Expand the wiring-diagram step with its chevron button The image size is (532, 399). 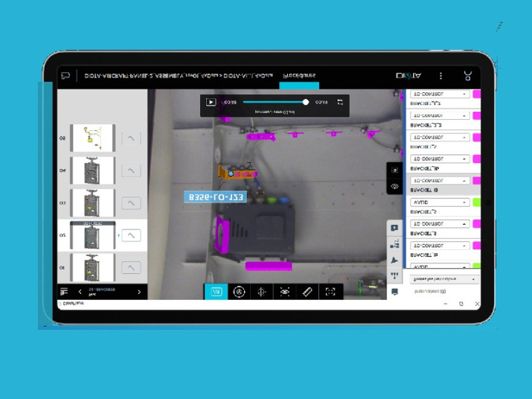coord(131,138)
